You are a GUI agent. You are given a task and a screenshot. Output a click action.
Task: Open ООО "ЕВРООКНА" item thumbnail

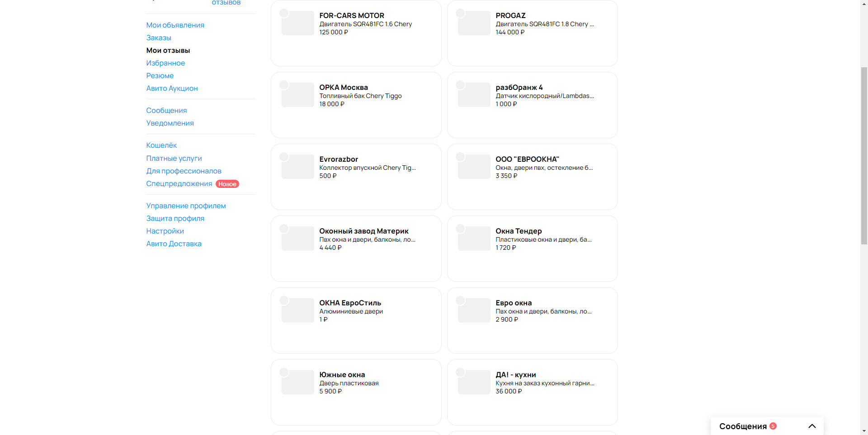(x=474, y=167)
